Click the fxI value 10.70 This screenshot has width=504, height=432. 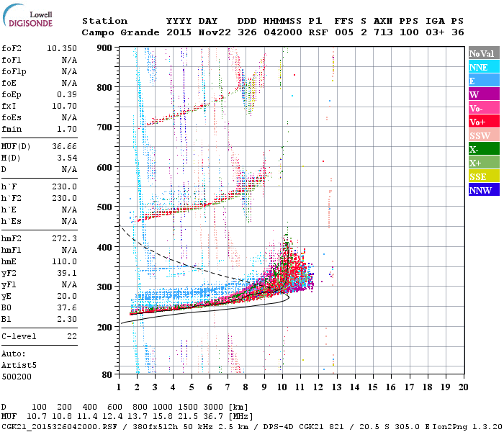[x=64, y=106]
